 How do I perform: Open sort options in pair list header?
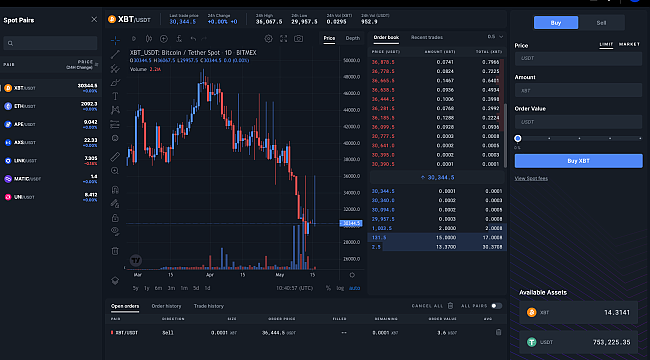(x=97, y=64)
